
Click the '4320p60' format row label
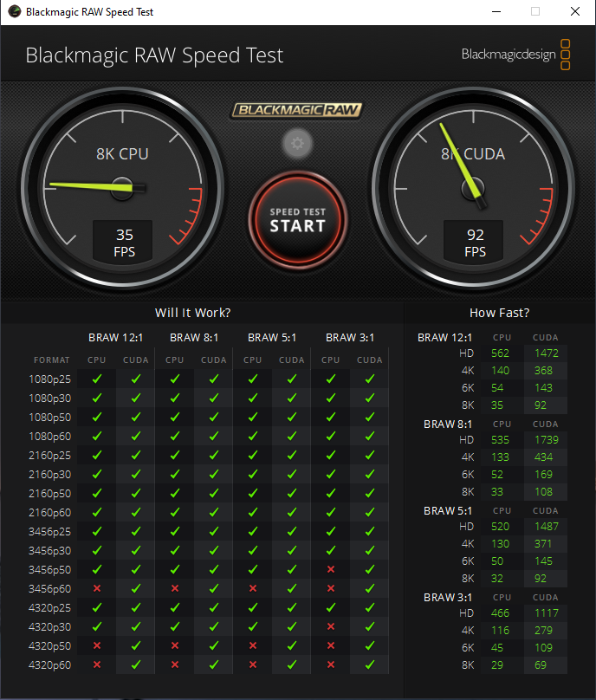pos(49,665)
